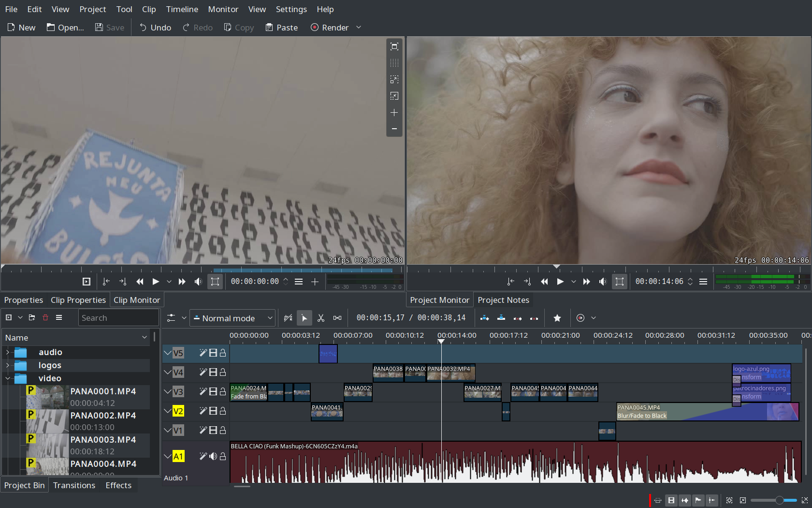This screenshot has height=508, width=812.
Task: Click the insert clip zone in timeline icon
Action: point(485,318)
